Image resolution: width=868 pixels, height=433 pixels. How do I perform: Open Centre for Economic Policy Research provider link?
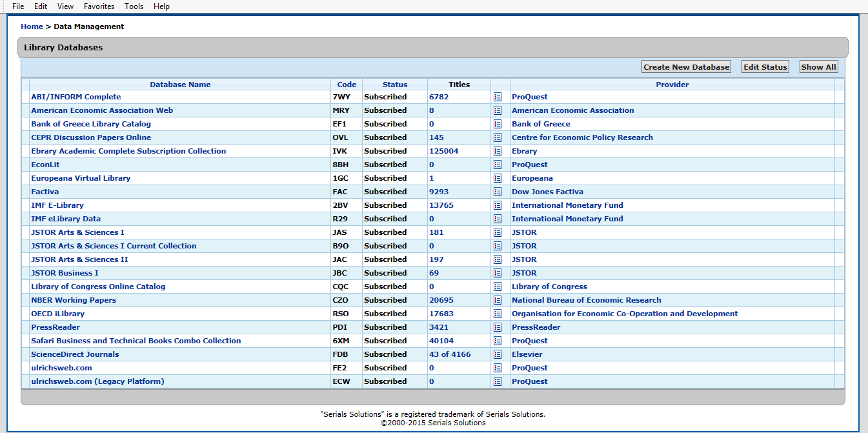582,137
